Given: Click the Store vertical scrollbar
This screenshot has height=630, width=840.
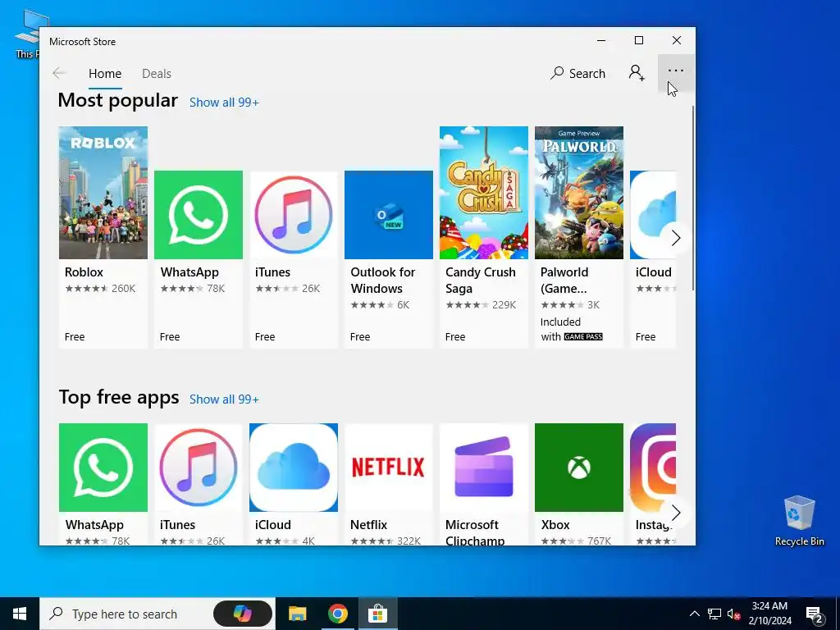Looking at the screenshot, I should pos(692,199).
